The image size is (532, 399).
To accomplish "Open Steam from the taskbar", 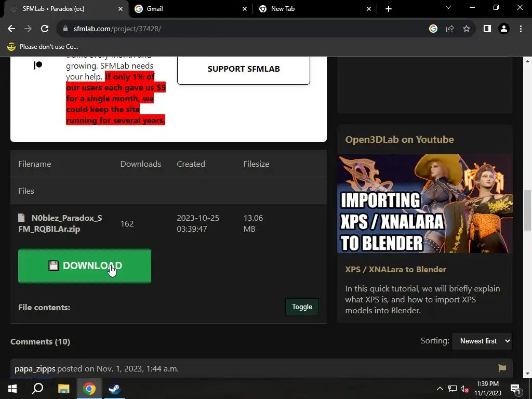I will click(x=115, y=389).
